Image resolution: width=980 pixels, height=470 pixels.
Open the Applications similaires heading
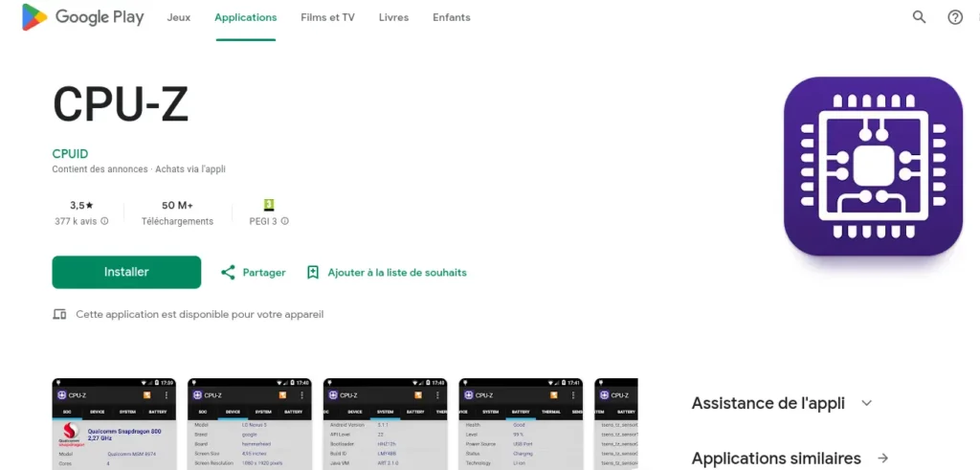tap(776, 459)
